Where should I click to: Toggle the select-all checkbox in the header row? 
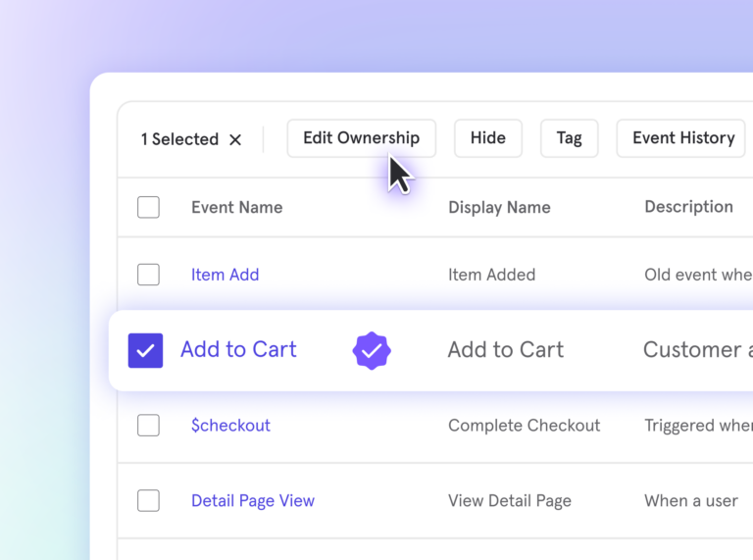tap(148, 207)
